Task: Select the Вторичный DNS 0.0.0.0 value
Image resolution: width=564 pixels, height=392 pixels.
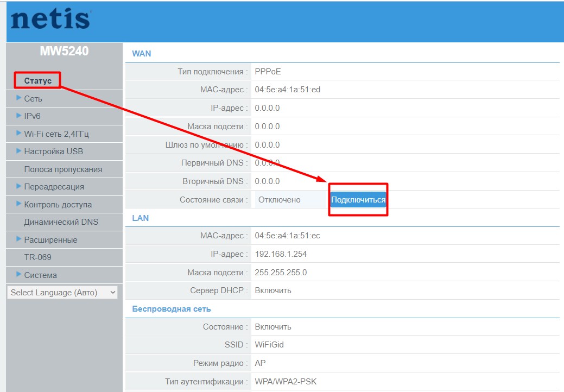Action: point(267,181)
